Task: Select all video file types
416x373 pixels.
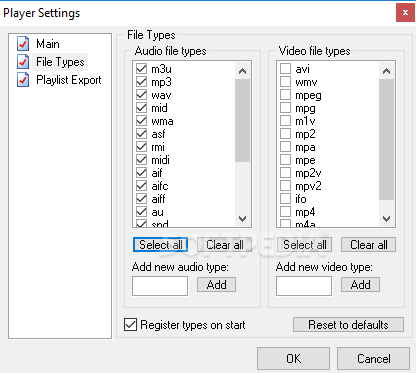Action: click(304, 245)
